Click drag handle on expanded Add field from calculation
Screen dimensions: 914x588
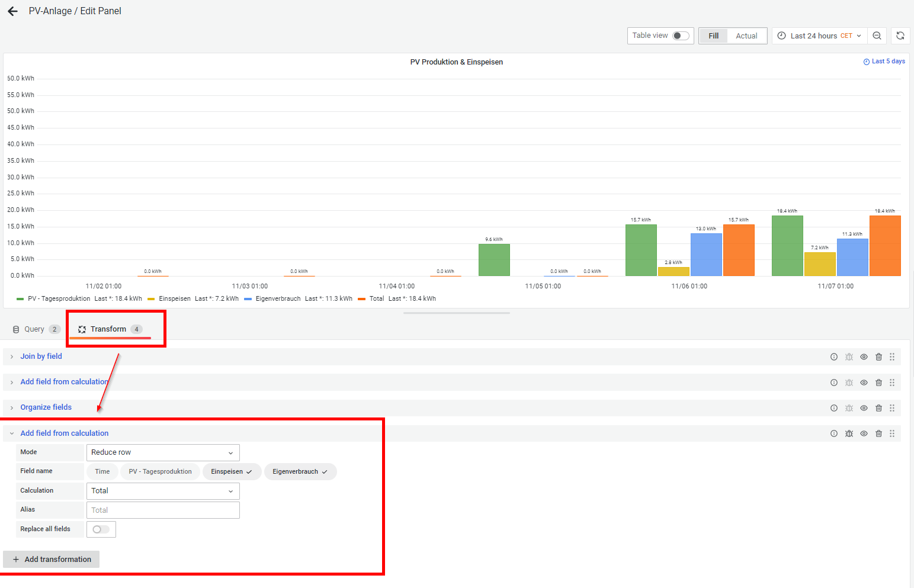pos(892,433)
